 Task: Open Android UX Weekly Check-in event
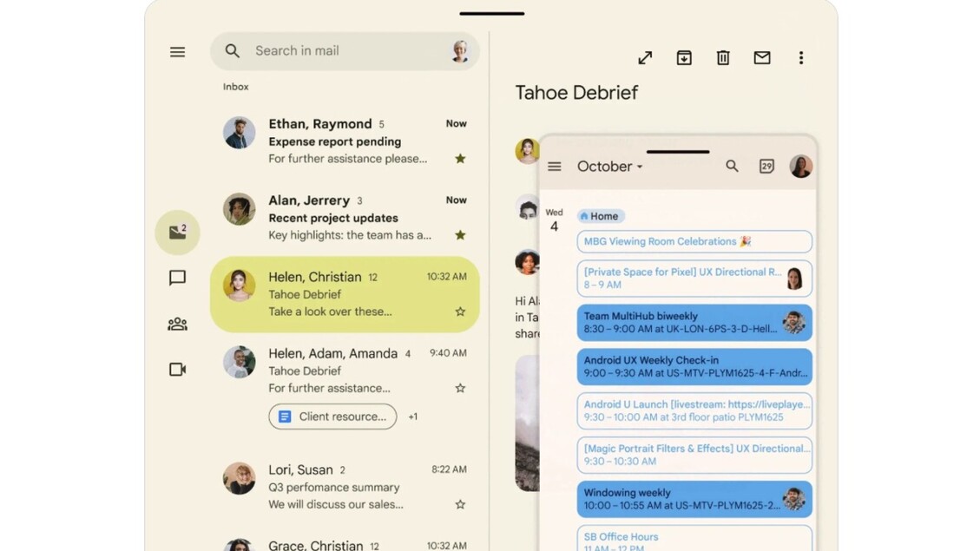pyautogui.click(x=694, y=367)
